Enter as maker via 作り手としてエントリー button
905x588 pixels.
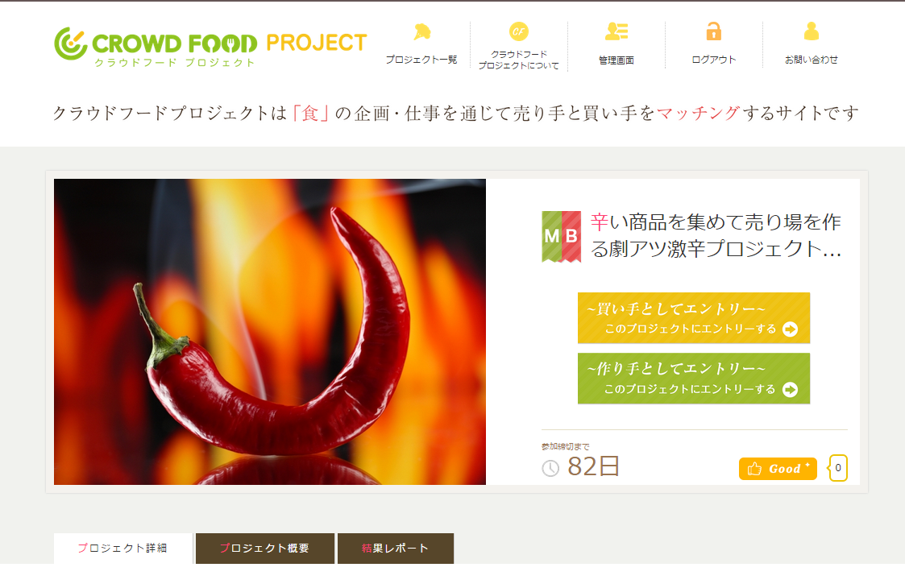[x=694, y=379]
